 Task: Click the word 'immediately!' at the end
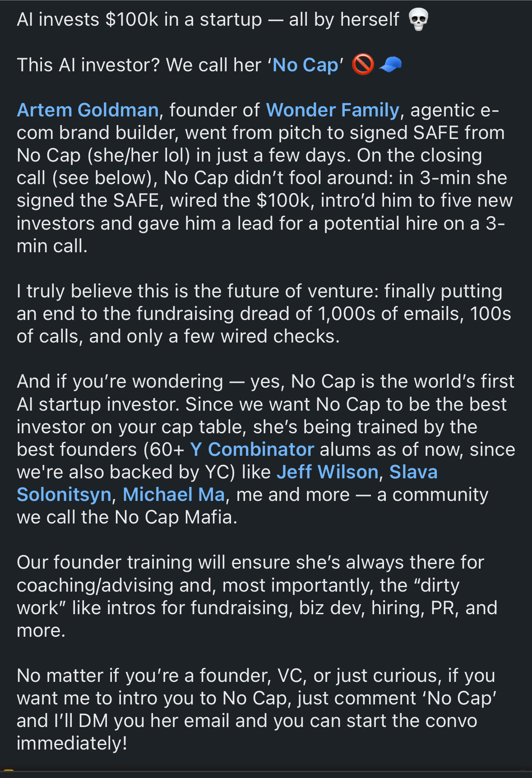point(72,743)
